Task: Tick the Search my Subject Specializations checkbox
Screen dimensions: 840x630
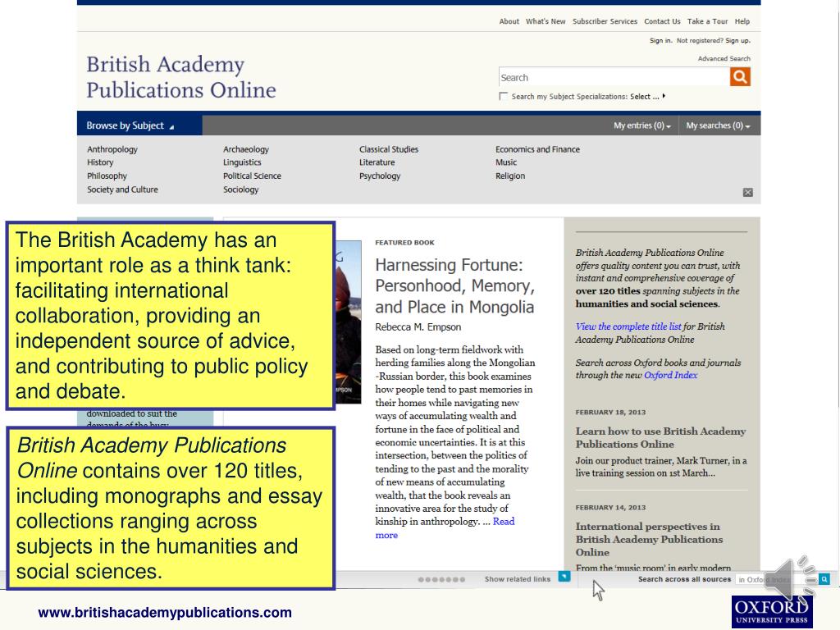Action: (503, 97)
